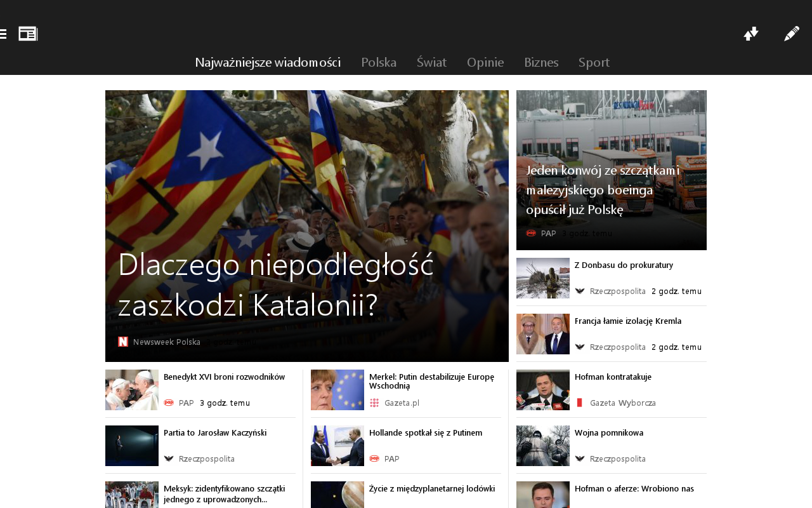Viewport: 812px width, 508px height.
Task: Click the PAP source icon under Benedykt XVI story
Action: tap(169, 403)
